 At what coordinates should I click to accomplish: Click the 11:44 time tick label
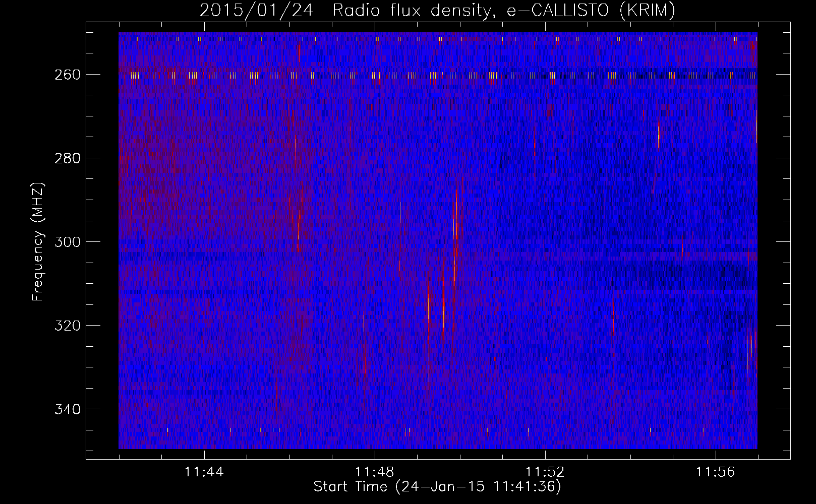(x=204, y=472)
